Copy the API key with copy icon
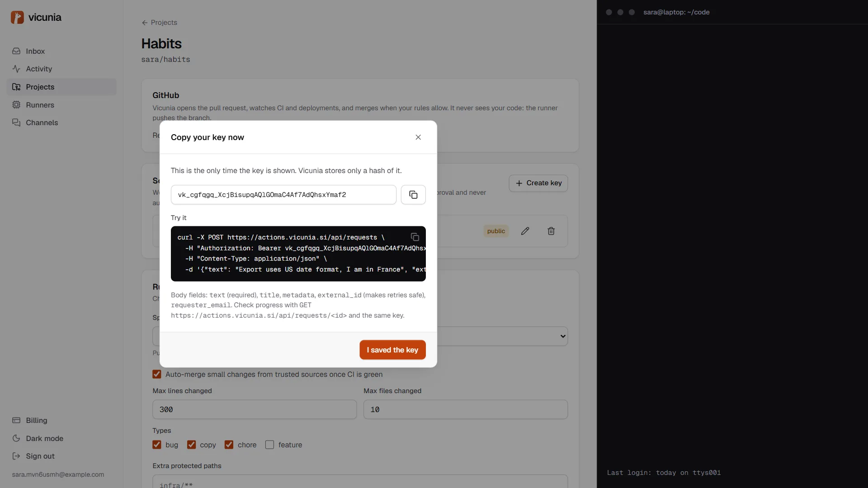Screen dimensions: 868x488 point(413,195)
